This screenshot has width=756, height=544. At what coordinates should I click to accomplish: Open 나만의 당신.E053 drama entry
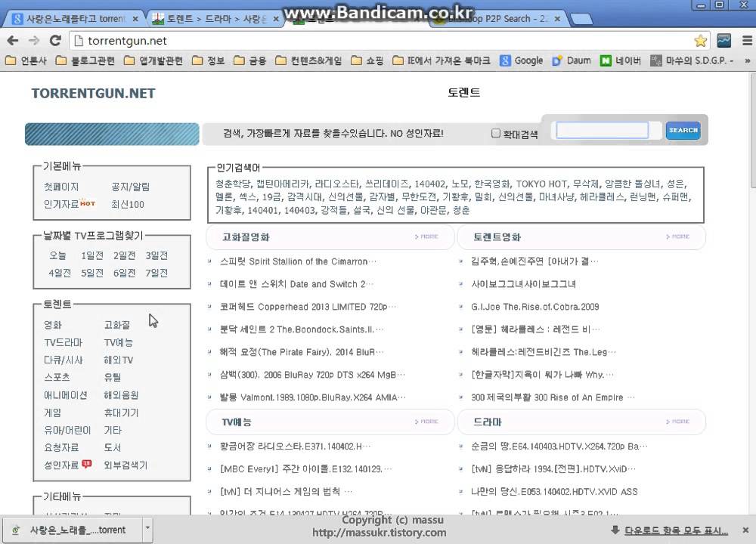point(554,492)
